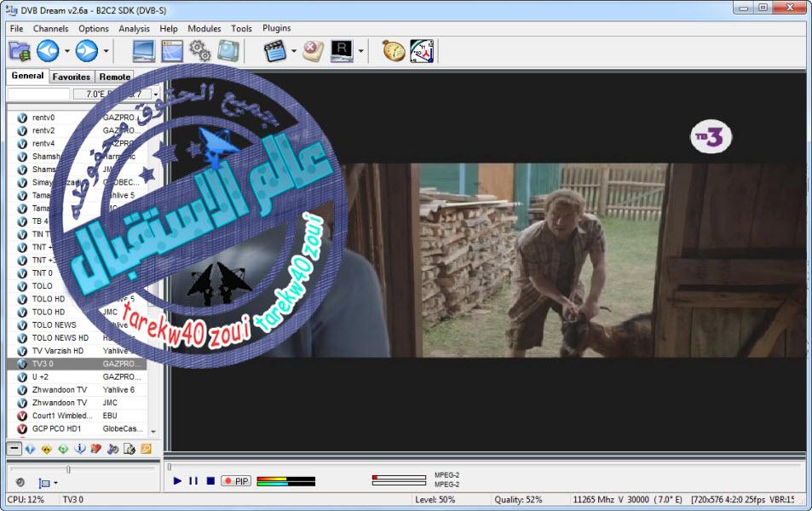The image size is (812, 511).
Task: Click the aspect ratio screen icon
Action: click(44, 483)
